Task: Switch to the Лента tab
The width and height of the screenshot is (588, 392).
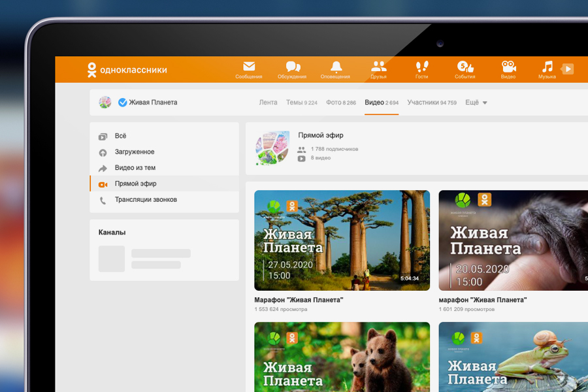Action: (x=268, y=103)
